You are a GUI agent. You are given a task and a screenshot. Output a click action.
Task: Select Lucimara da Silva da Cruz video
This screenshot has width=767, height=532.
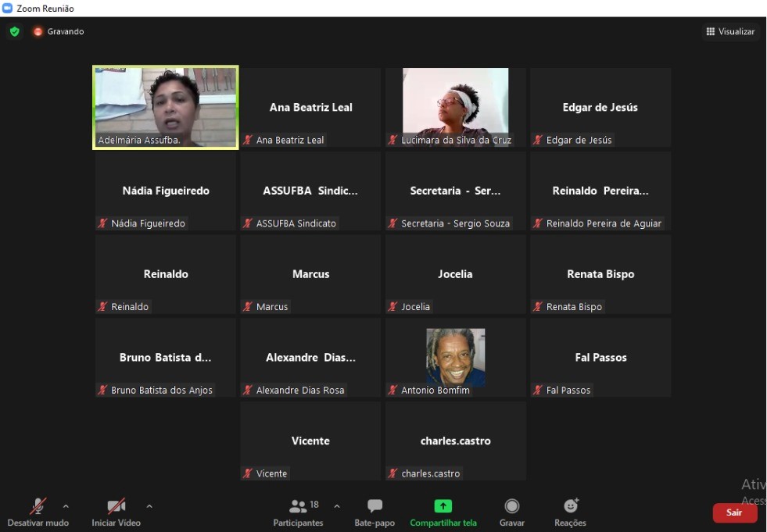point(455,107)
